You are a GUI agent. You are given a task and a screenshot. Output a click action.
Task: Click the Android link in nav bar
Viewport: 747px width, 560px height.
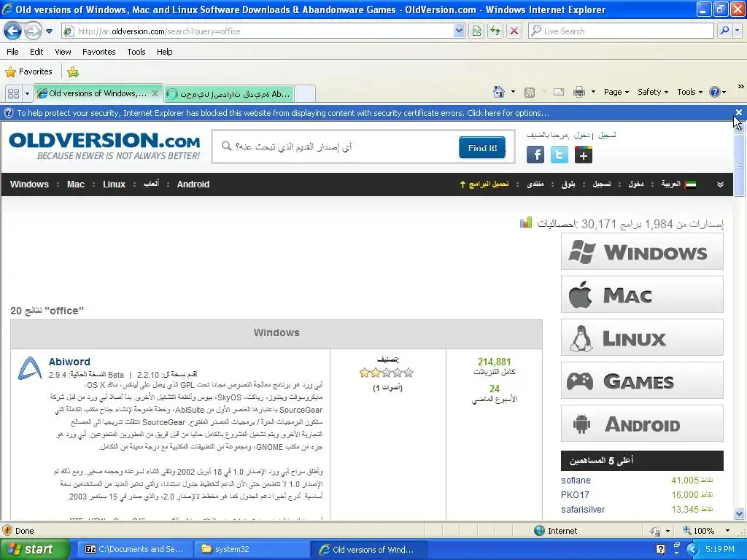[x=193, y=184]
